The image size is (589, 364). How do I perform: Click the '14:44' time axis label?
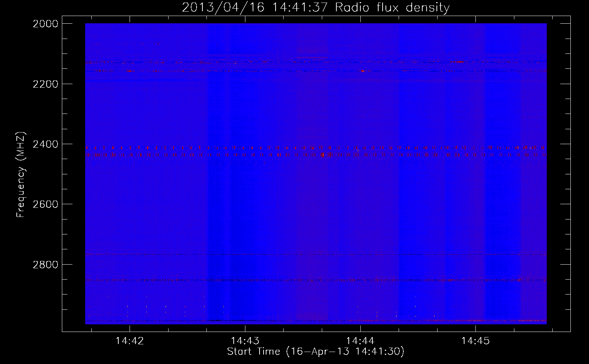(x=360, y=341)
